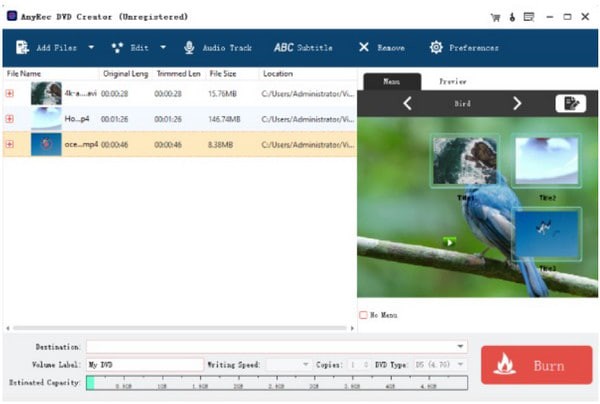Click the red Burn button

click(536, 365)
